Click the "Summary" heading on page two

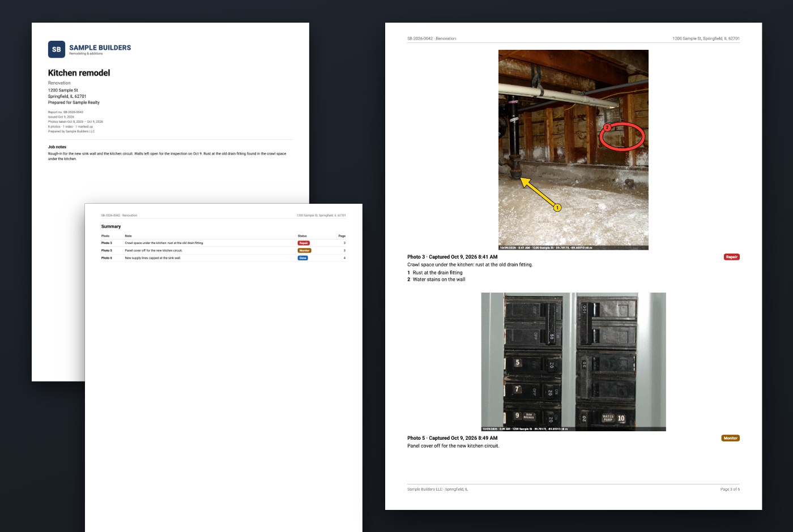111,226
